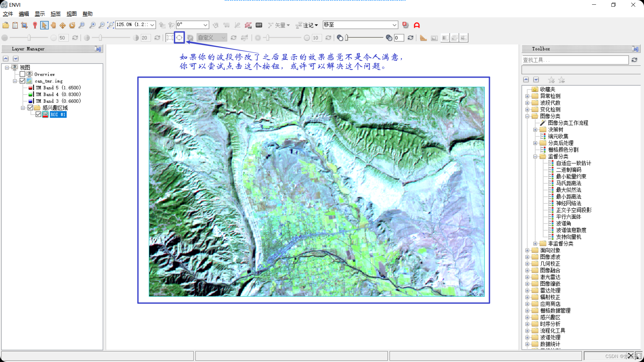Image resolution: width=644 pixels, height=362 pixels.
Task: Open the mensuration ruler tool
Action: [423, 38]
